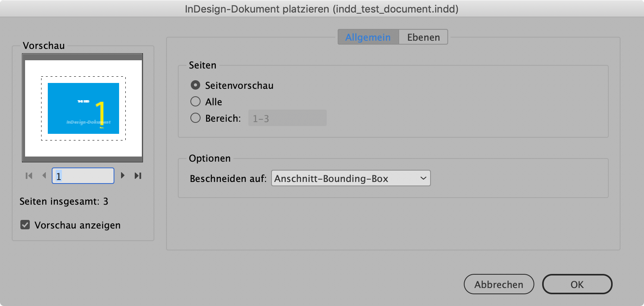Confirm placement with the OK button

click(x=577, y=284)
